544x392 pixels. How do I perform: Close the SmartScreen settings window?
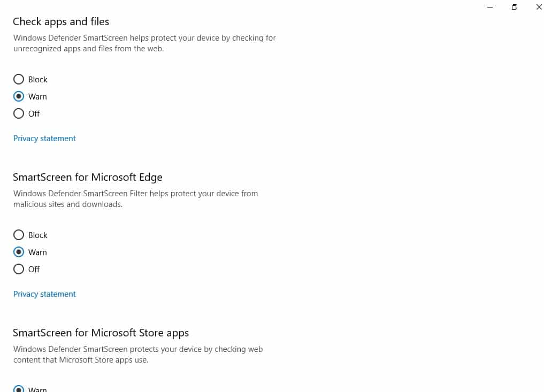pos(539,7)
